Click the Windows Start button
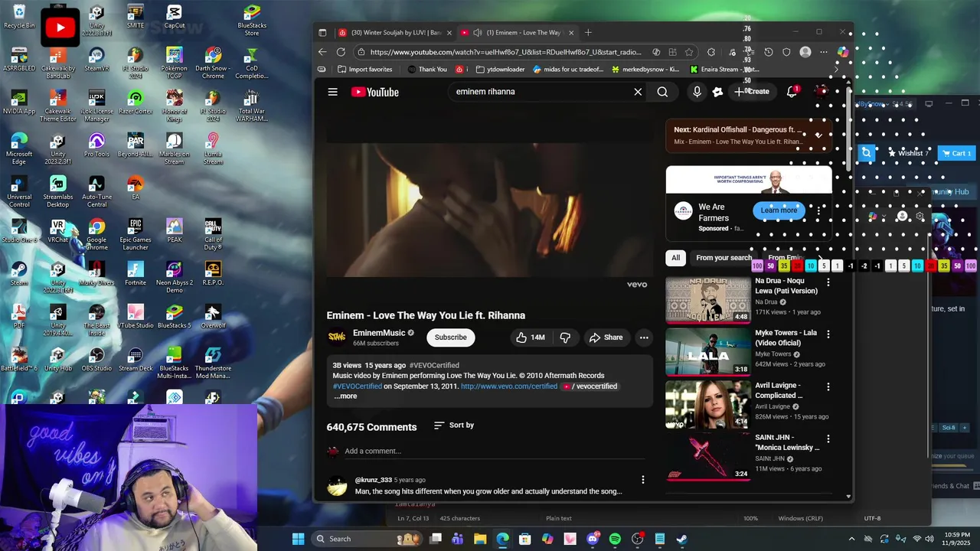 299,539
